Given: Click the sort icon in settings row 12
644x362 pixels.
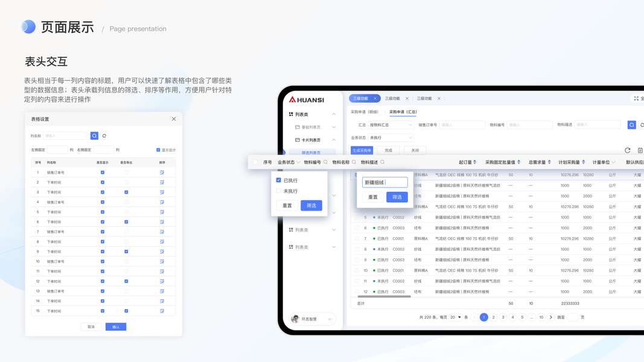Looking at the screenshot, I should [x=162, y=281].
